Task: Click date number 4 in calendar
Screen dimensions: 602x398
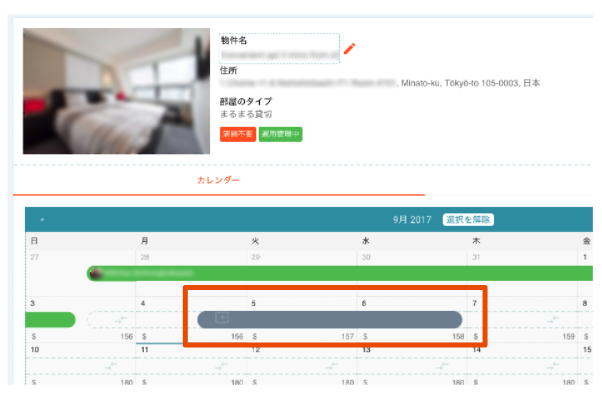Action: click(143, 303)
